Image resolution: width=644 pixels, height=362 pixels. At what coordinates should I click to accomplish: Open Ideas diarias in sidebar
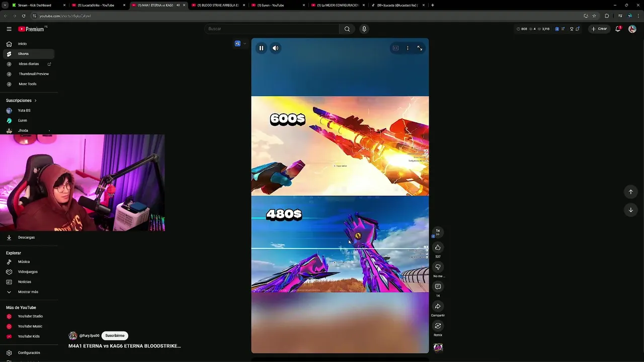29,64
